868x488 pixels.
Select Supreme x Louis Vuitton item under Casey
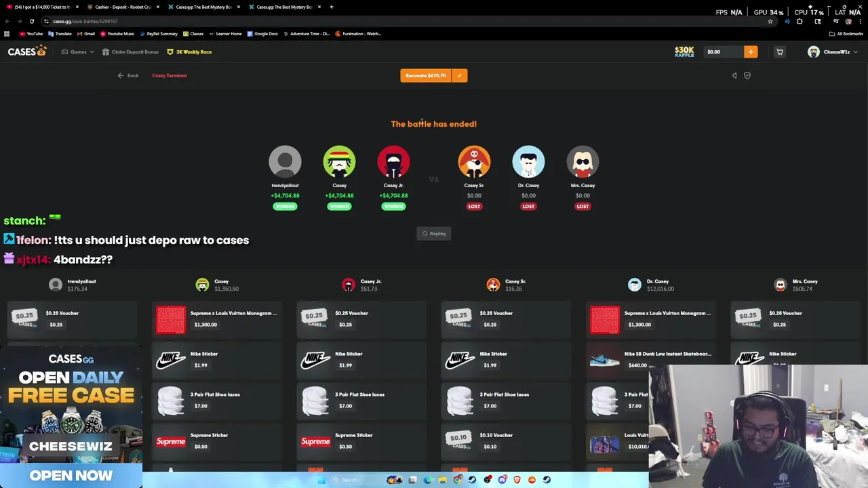[x=217, y=319]
